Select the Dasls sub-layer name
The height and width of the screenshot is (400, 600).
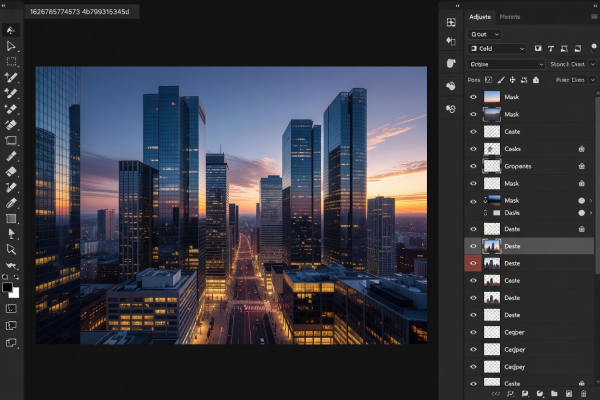[512, 213]
